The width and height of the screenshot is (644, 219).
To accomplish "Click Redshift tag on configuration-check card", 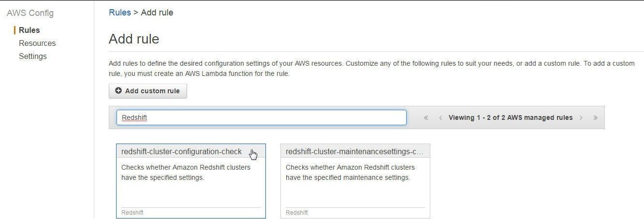I will coord(132,213).
